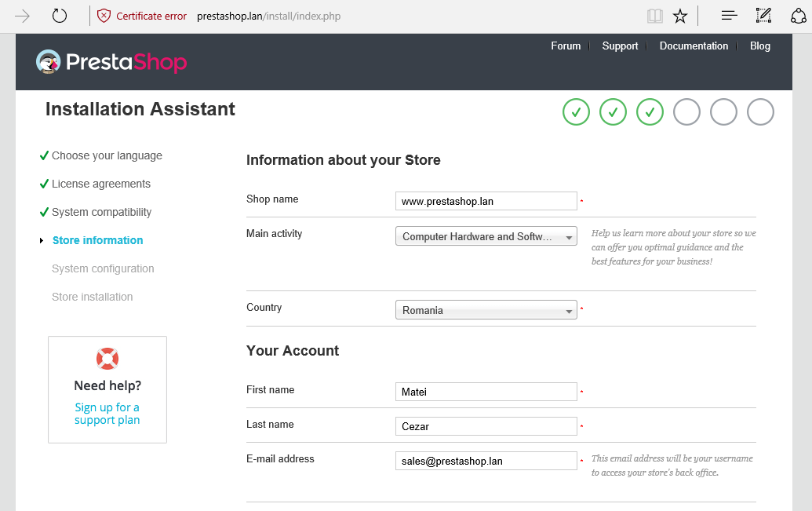Go to Choose your language step
812x511 pixels.
tap(107, 155)
